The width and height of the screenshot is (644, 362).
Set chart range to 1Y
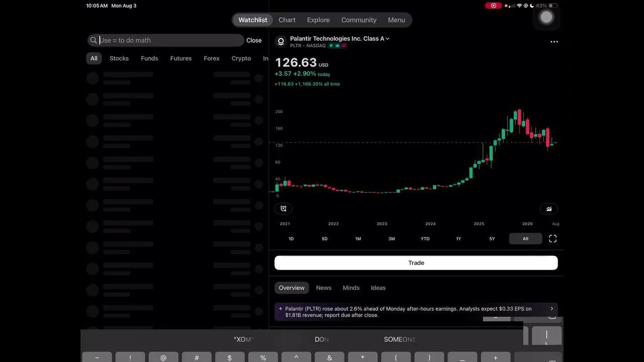[458, 239]
